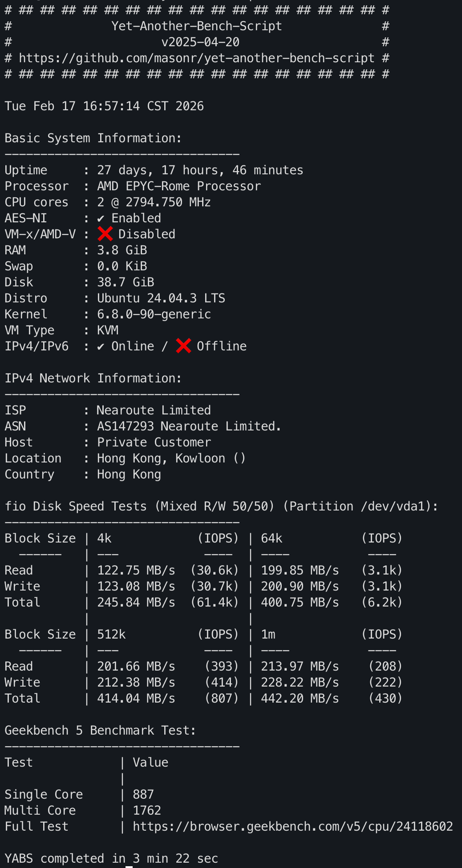462x868 pixels.
Task: Click the ASN value AS147293
Action: click(126, 426)
